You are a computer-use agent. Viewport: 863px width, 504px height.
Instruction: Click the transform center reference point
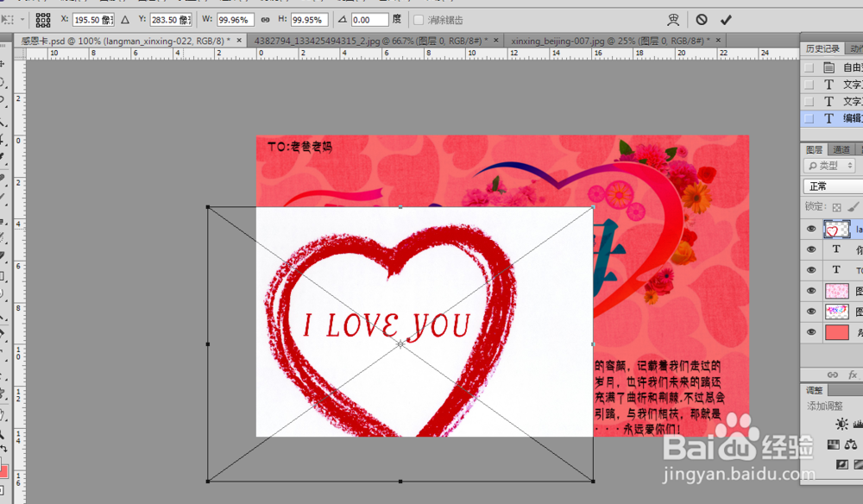tap(400, 343)
